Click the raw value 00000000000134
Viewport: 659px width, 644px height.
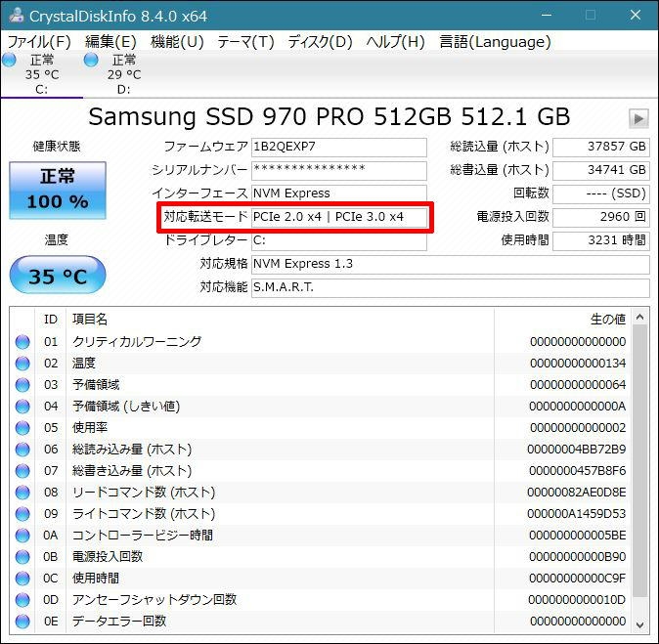[578, 364]
